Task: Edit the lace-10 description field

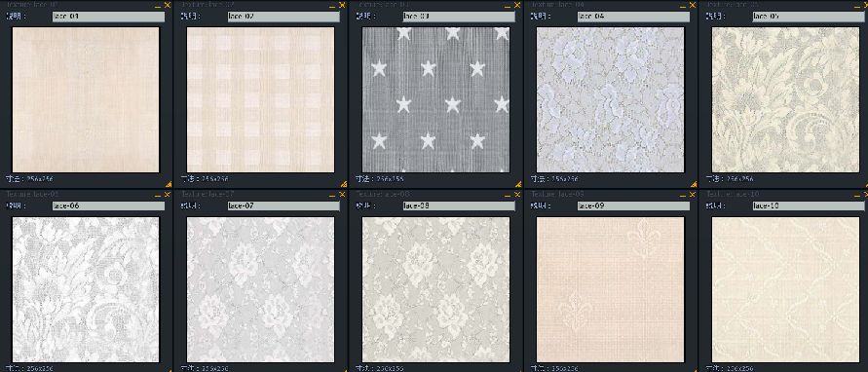Action: coord(809,205)
